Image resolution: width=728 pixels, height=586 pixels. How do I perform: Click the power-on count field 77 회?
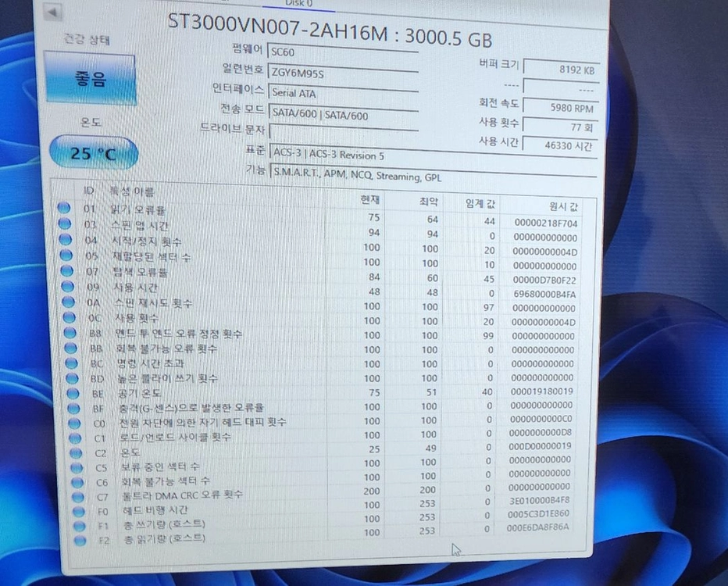pyautogui.click(x=560, y=127)
